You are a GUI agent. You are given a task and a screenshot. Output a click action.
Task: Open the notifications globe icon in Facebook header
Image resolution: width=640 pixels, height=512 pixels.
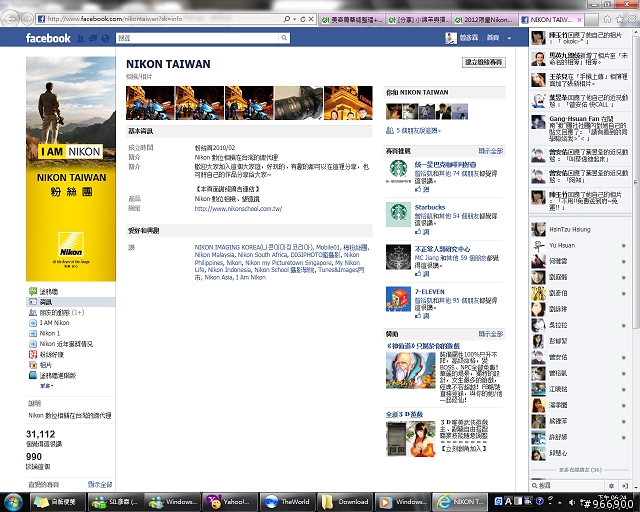pyautogui.click(x=106, y=38)
